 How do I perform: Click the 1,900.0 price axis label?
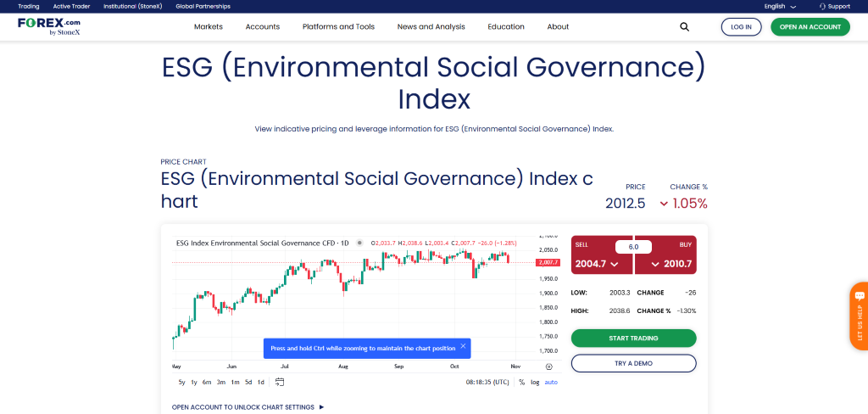point(548,294)
